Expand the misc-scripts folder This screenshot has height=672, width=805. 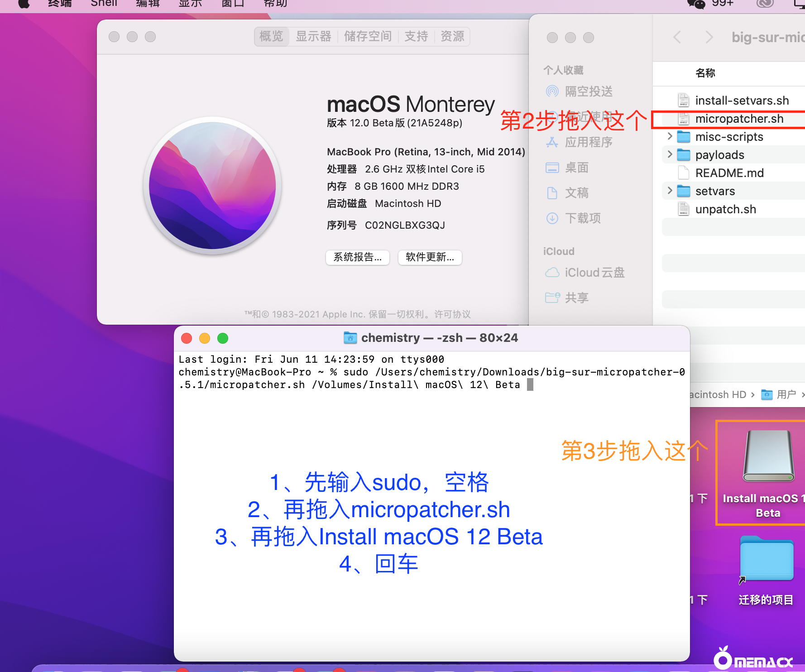670,136
